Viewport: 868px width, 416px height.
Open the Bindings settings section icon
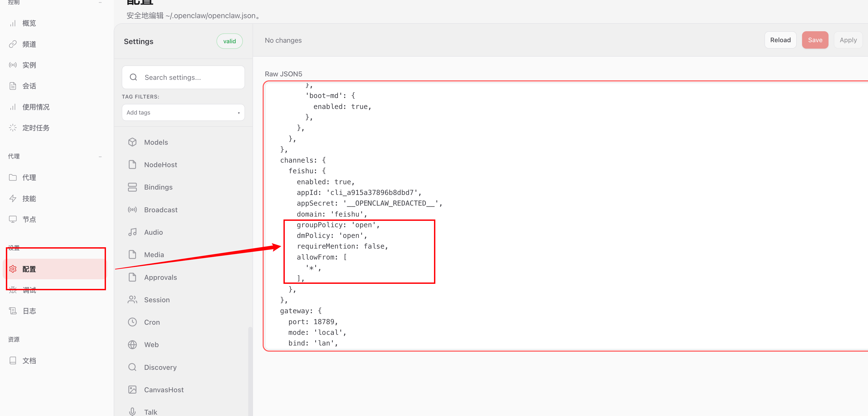[132, 187]
